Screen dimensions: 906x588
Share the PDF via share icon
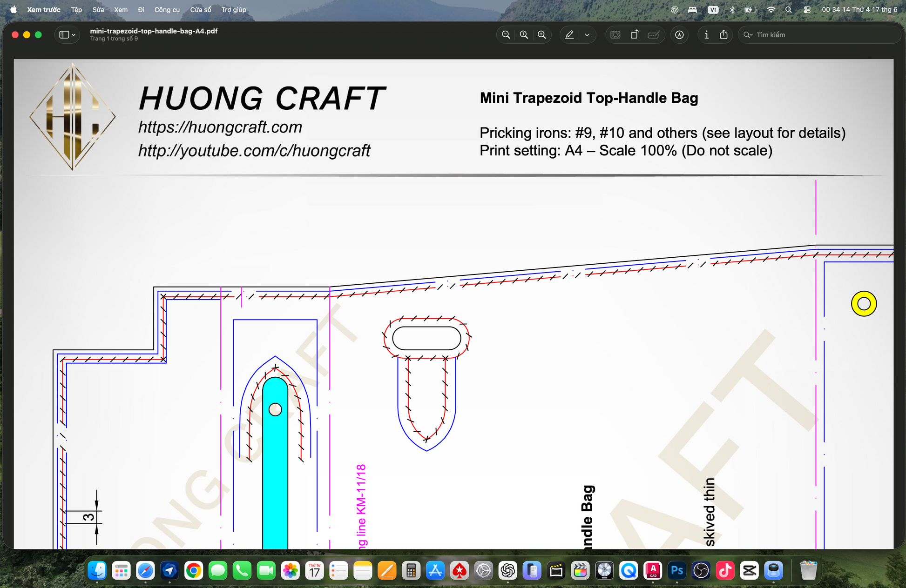tap(723, 35)
